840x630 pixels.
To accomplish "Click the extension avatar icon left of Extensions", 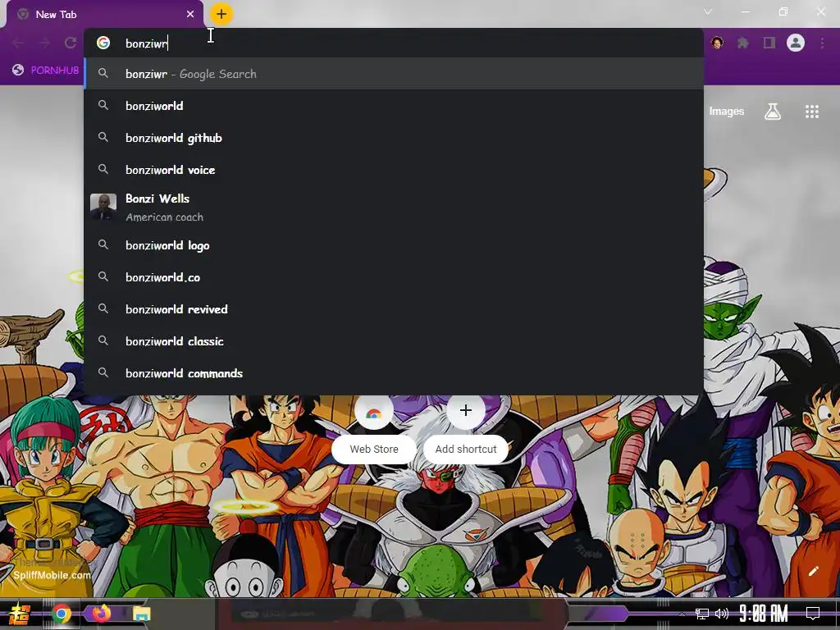I will pos(717,43).
